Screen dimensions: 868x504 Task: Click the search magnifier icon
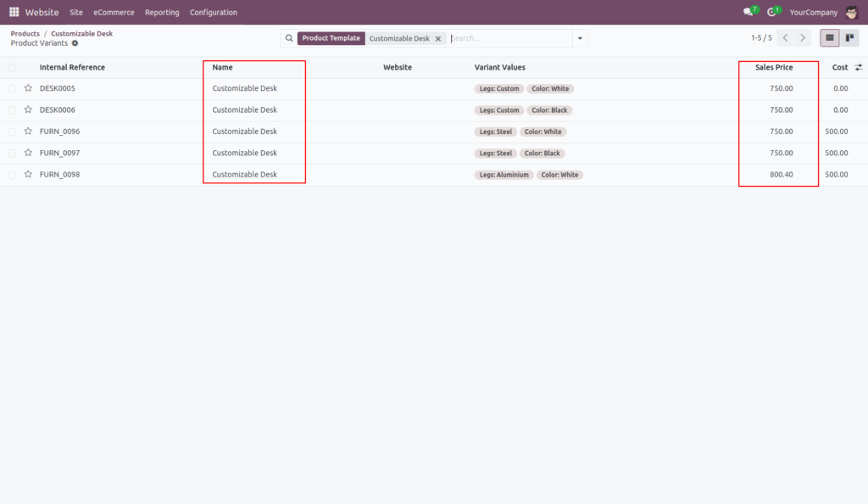(x=289, y=38)
